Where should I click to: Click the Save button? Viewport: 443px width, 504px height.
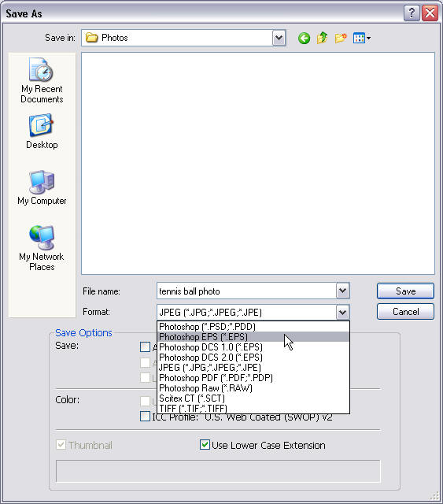tap(405, 291)
